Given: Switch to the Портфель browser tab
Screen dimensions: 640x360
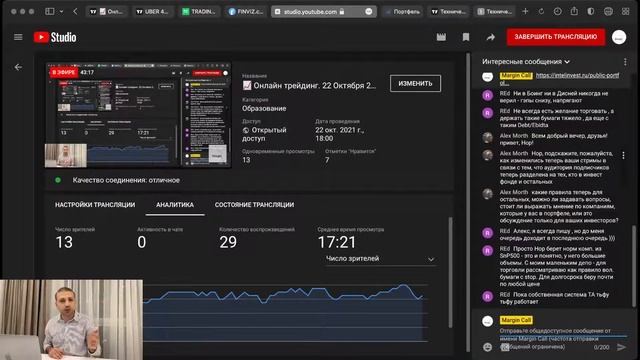Looking at the screenshot, I should tap(403, 11).
